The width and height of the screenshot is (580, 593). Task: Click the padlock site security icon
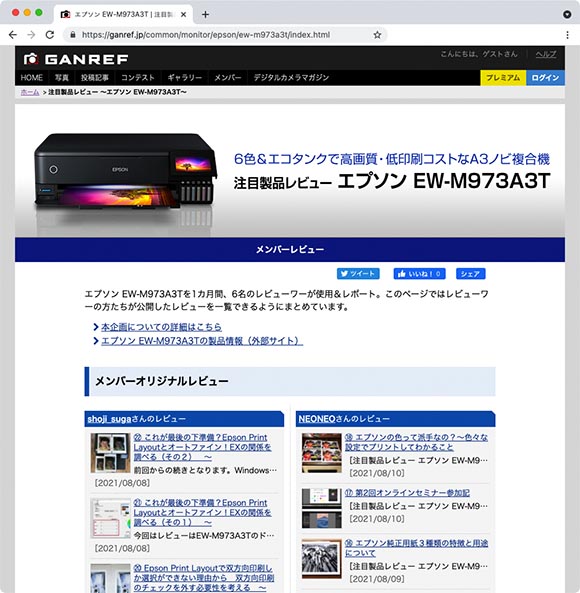[73, 35]
